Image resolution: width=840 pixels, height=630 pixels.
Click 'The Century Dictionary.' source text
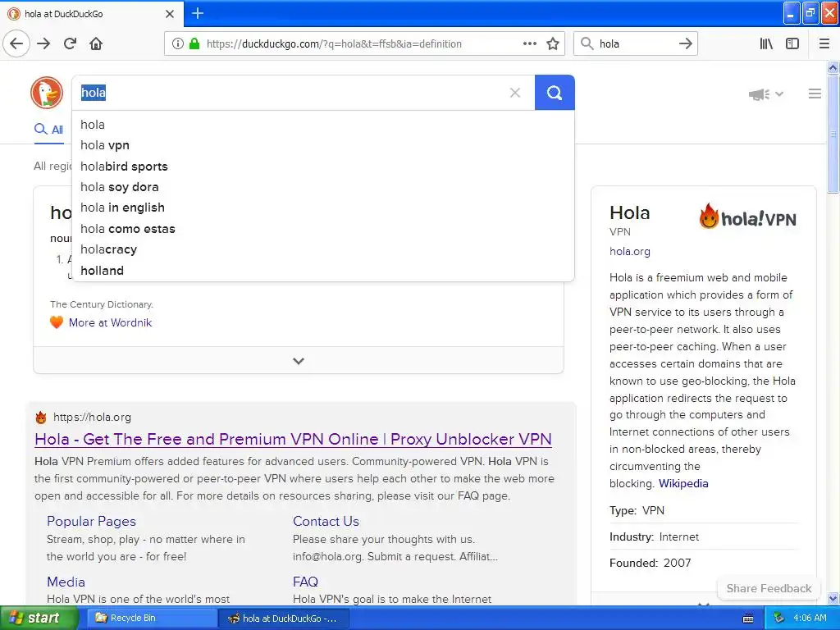click(x=102, y=304)
